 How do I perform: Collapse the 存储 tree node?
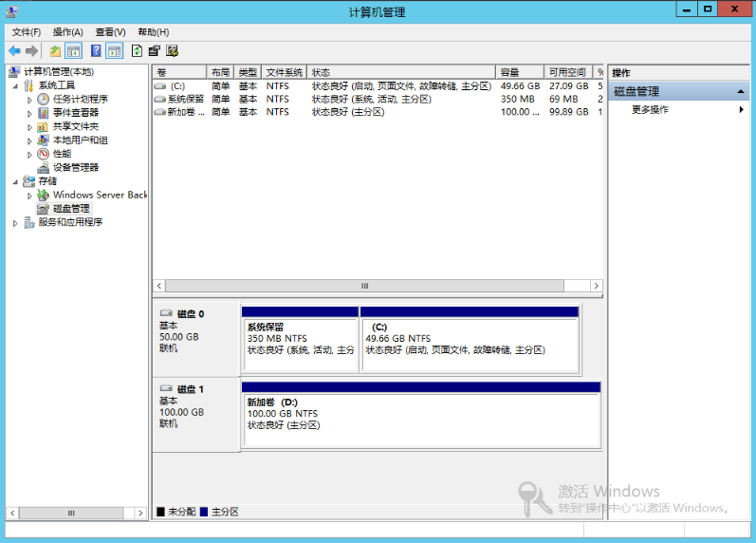(x=15, y=182)
